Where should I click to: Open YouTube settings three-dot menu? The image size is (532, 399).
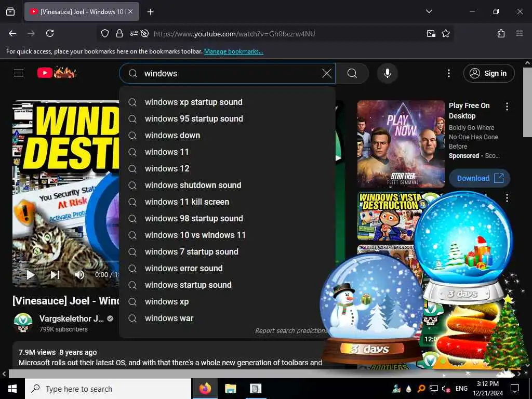click(448, 73)
